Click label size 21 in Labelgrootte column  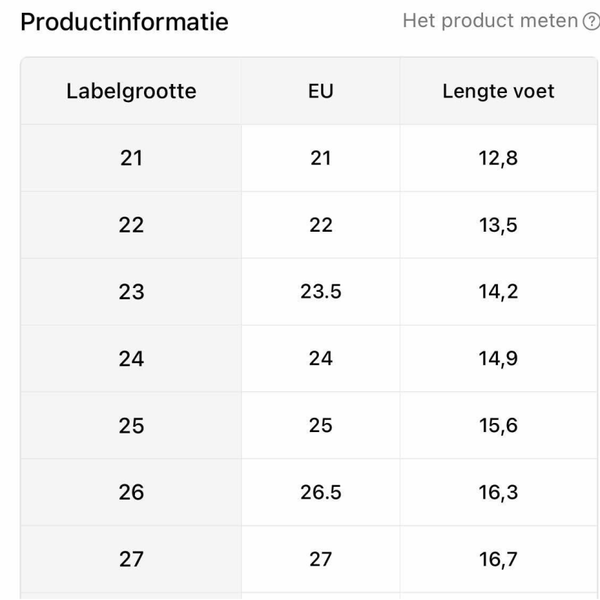click(131, 158)
